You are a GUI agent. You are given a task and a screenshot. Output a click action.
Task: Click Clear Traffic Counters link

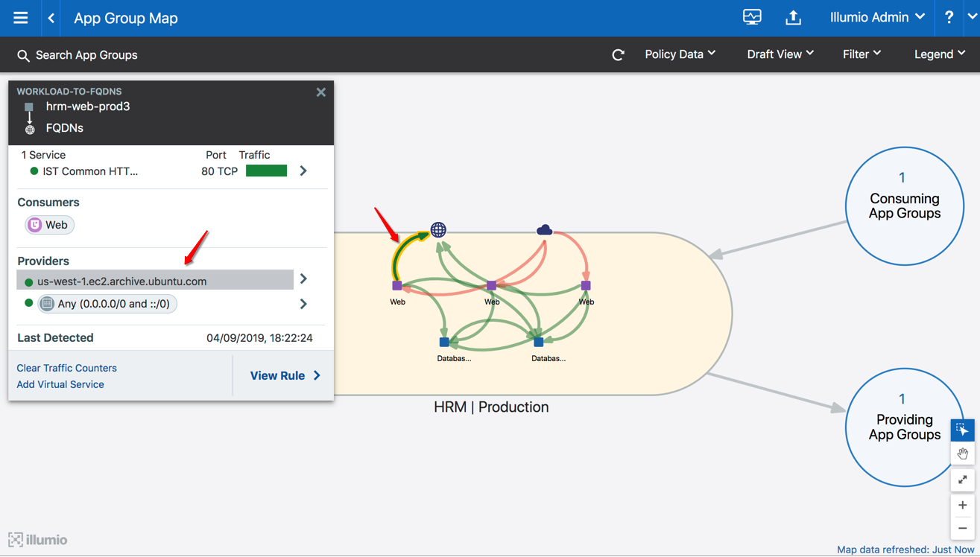tap(66, 368)
